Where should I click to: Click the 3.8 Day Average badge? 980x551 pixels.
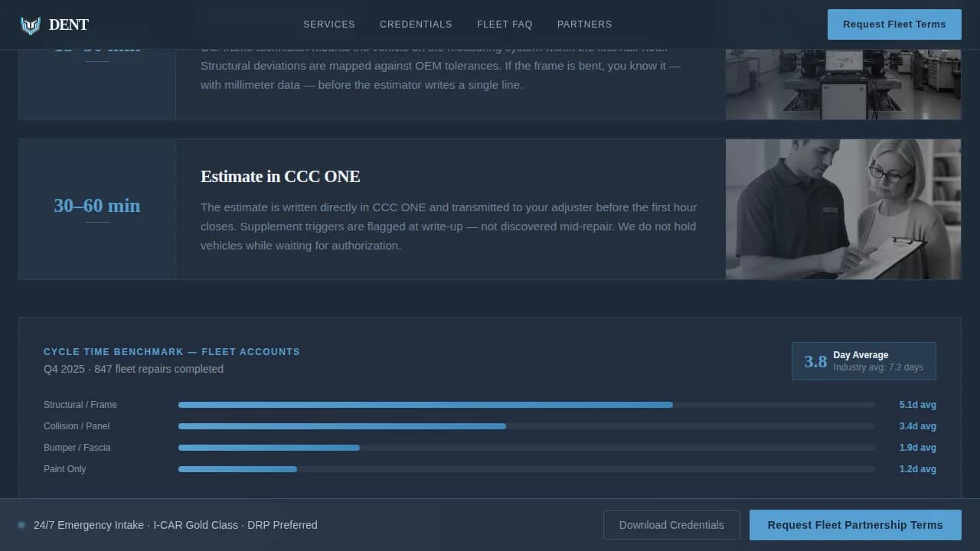(x=864, y=361)
